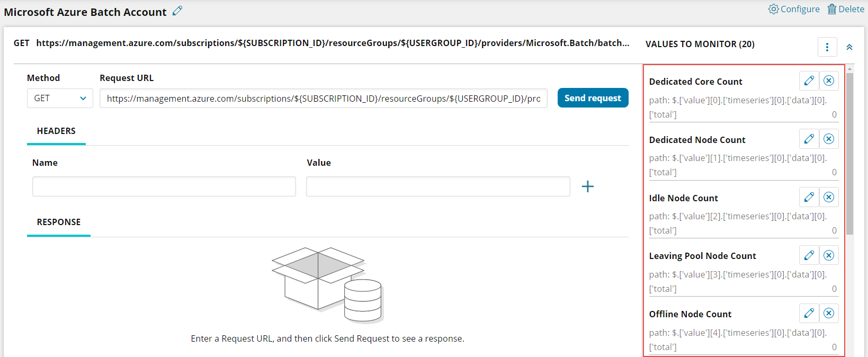
Task: Add header with the plus icon
Action: point(587,186)
